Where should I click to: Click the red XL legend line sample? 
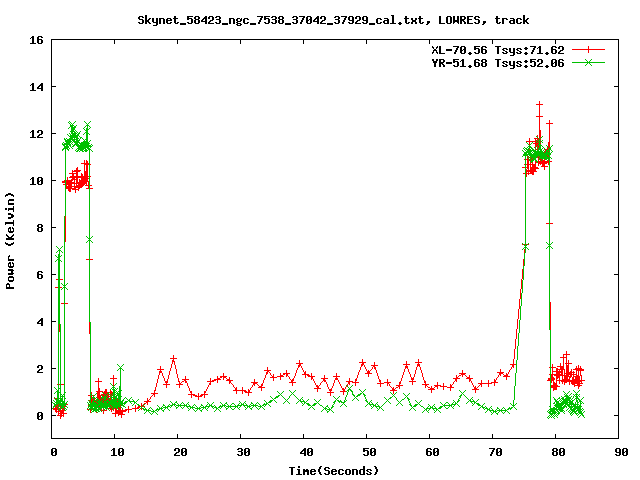[588, 50]
